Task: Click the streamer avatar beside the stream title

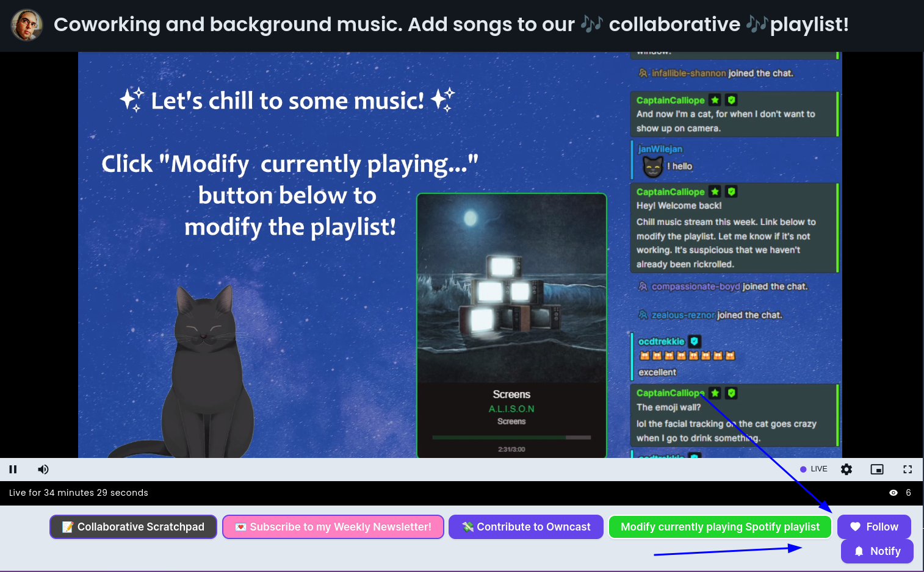Action: [27, 25]
